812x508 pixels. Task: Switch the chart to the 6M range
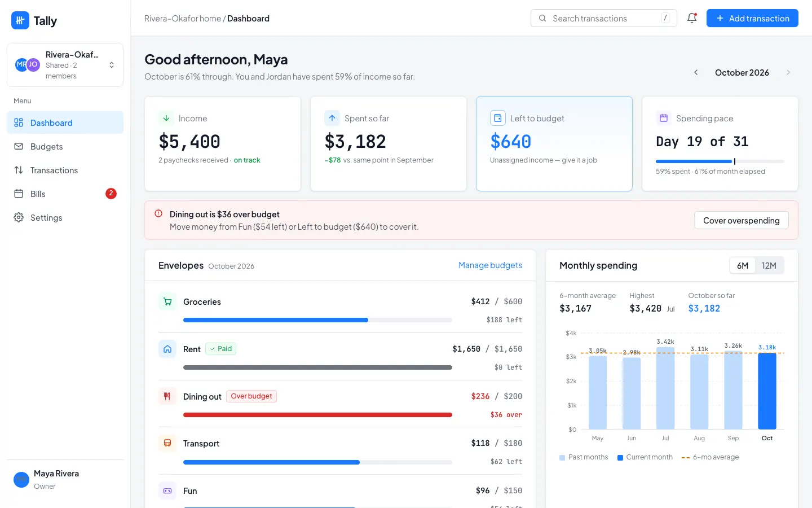[x=743, y=265]
